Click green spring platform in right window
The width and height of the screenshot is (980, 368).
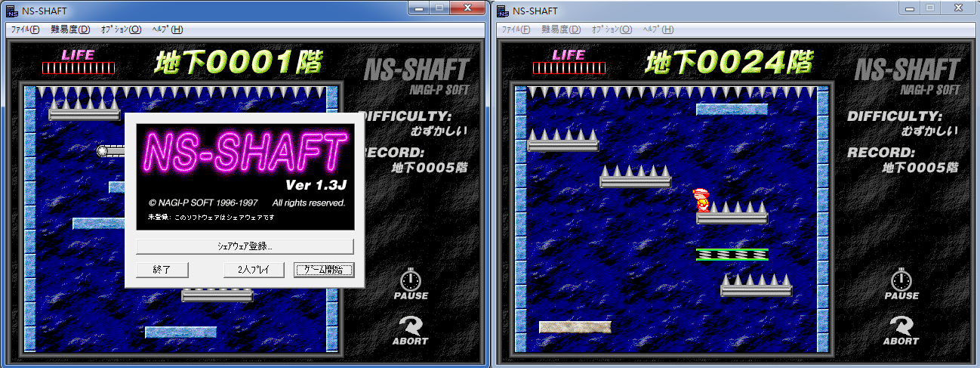pos(732,255)
